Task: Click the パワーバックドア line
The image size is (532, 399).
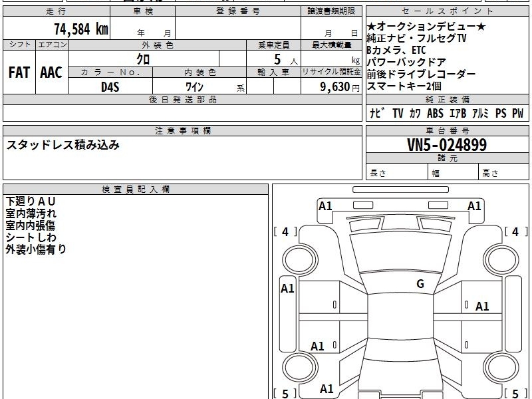Action: tap(406, 62)
